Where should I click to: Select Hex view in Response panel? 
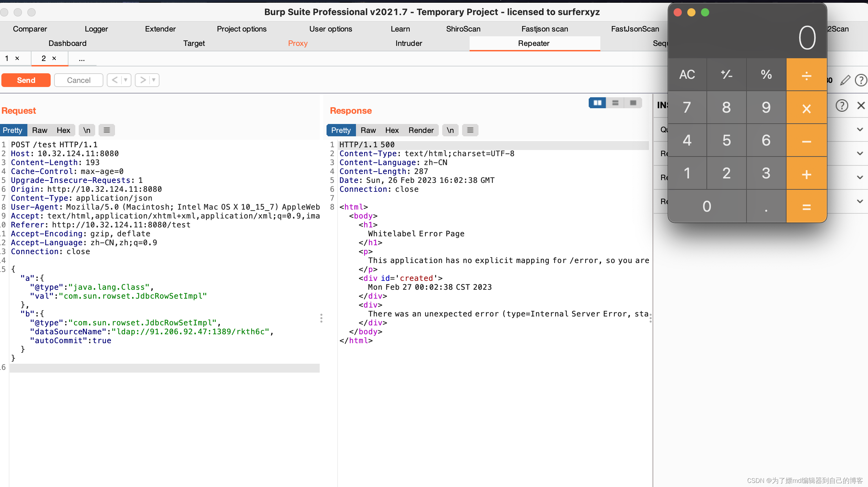(392, 130)
